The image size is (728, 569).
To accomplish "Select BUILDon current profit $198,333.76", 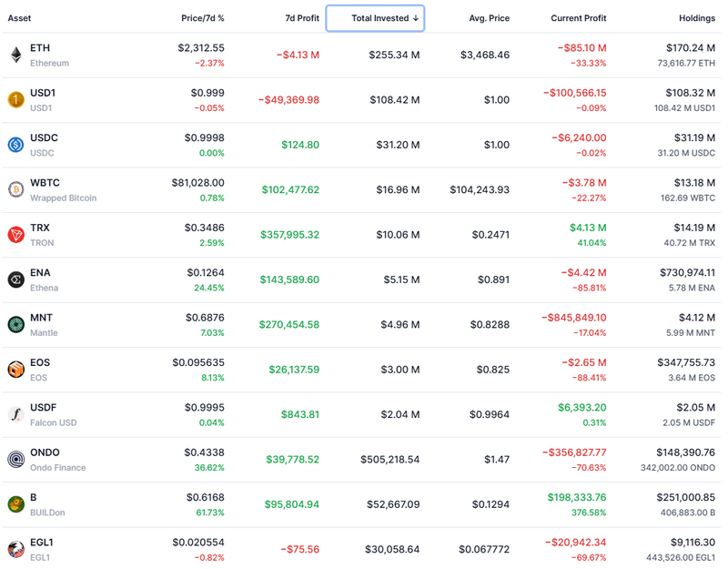I will pos(577,497).
